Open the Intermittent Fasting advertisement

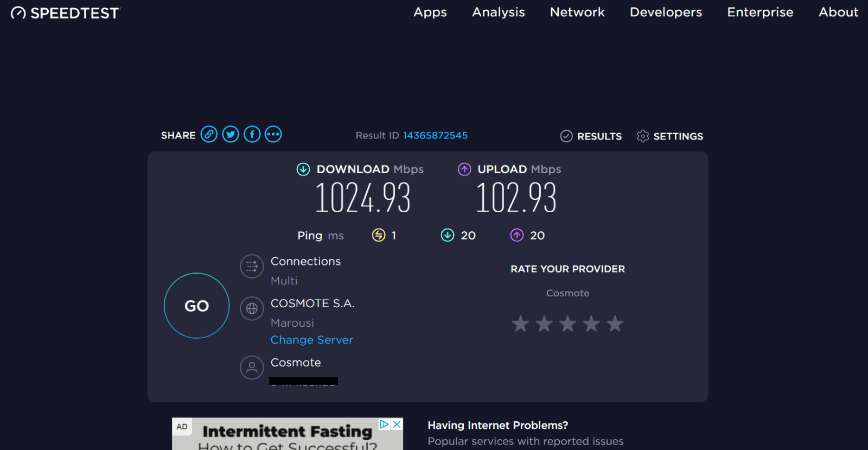[x=288, y=434]
